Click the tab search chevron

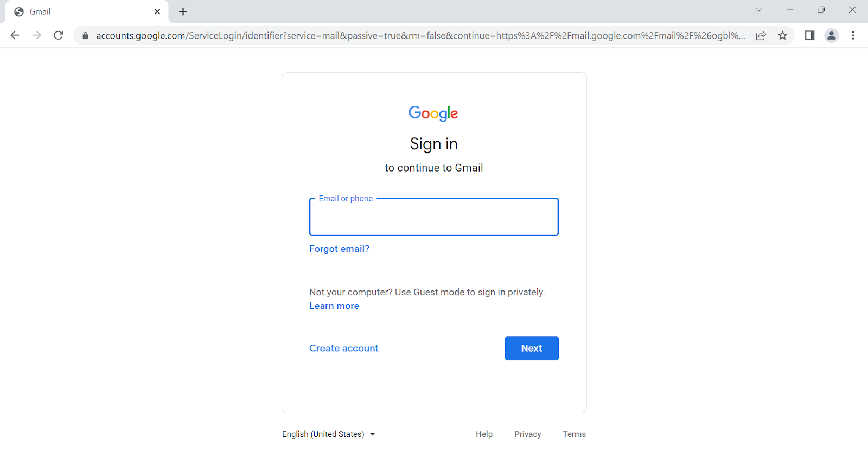pos(758,10)
